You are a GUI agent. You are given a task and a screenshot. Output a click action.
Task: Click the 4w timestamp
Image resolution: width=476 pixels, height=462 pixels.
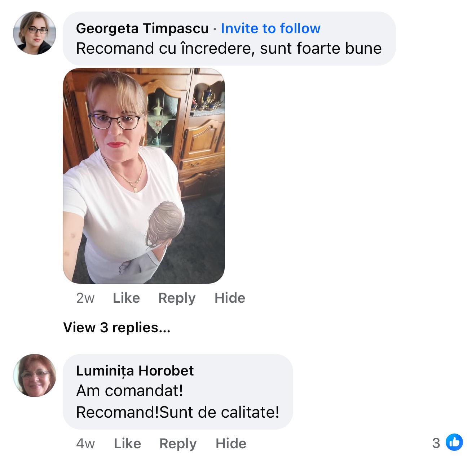point(85,444)
